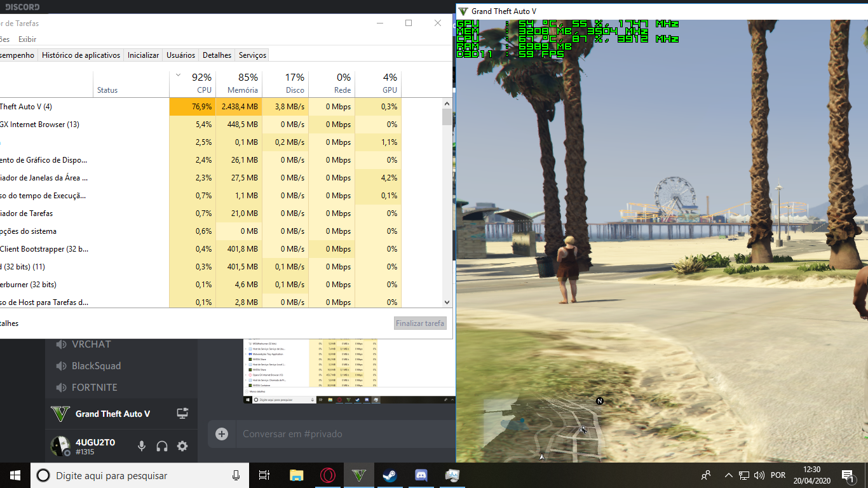Expand the hidden tray icons chevron
Viewport: 868px width, 488px height.
728,475
